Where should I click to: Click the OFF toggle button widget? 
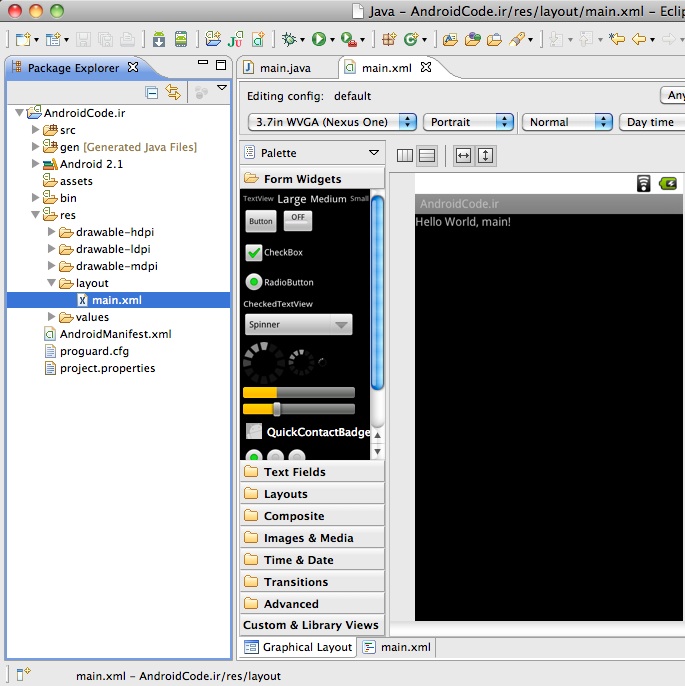pyautogui.click(x=297, y=219)
